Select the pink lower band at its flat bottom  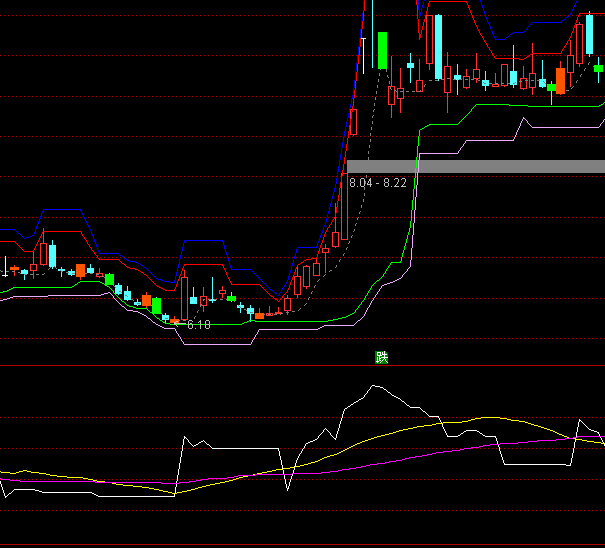pos(215,345)
